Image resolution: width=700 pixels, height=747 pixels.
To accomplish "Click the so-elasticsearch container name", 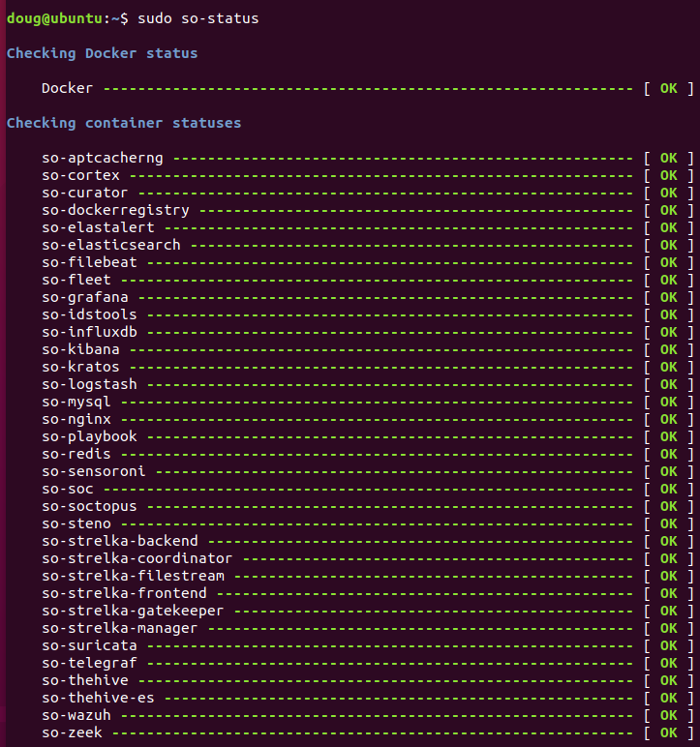I will [x=111, y=246].
